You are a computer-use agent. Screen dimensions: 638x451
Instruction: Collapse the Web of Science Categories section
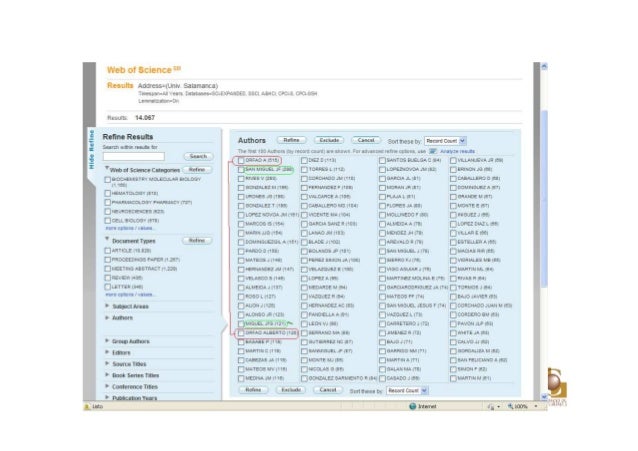[107, 168]
